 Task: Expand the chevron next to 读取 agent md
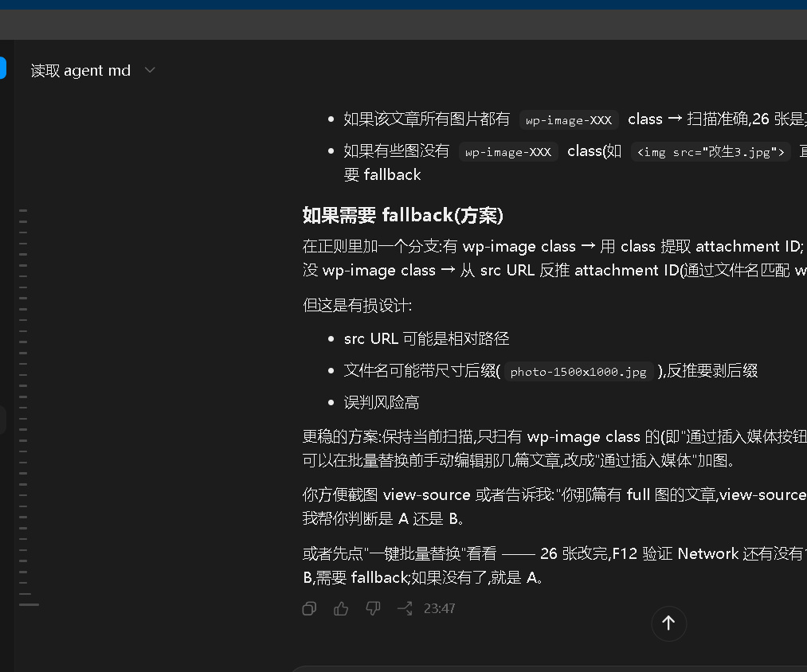(x=150, y=70)
